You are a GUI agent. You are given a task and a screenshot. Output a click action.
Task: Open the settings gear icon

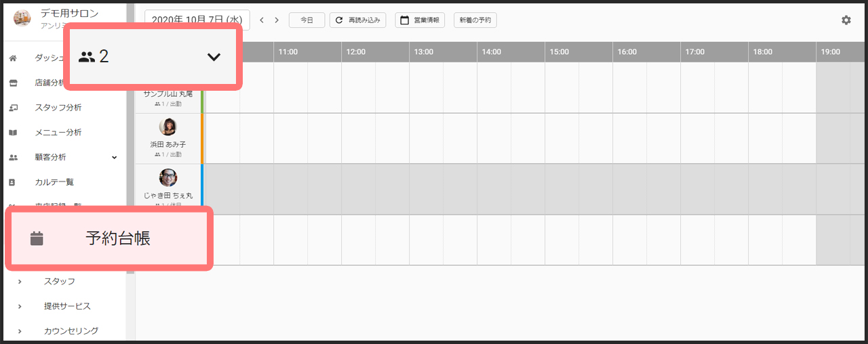[846, 20]
